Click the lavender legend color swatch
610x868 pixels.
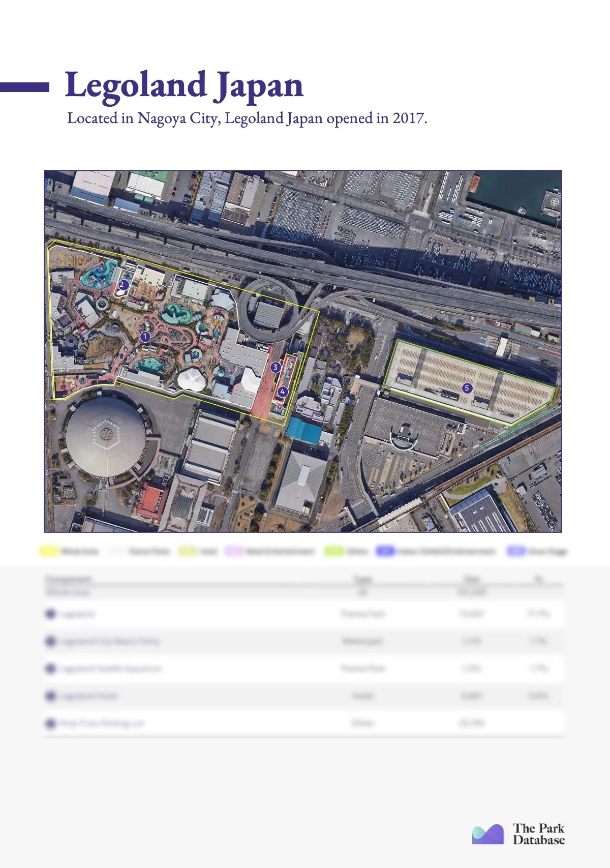coord(234,551)
